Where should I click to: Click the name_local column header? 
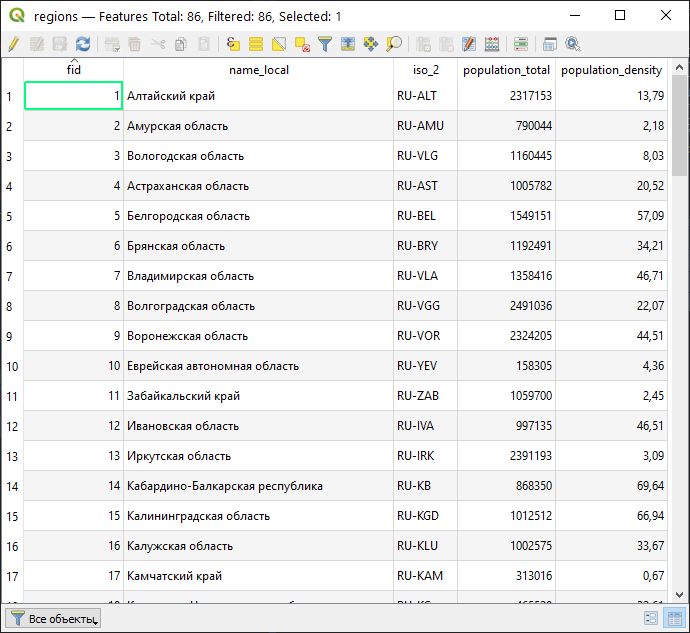[258, 70]
